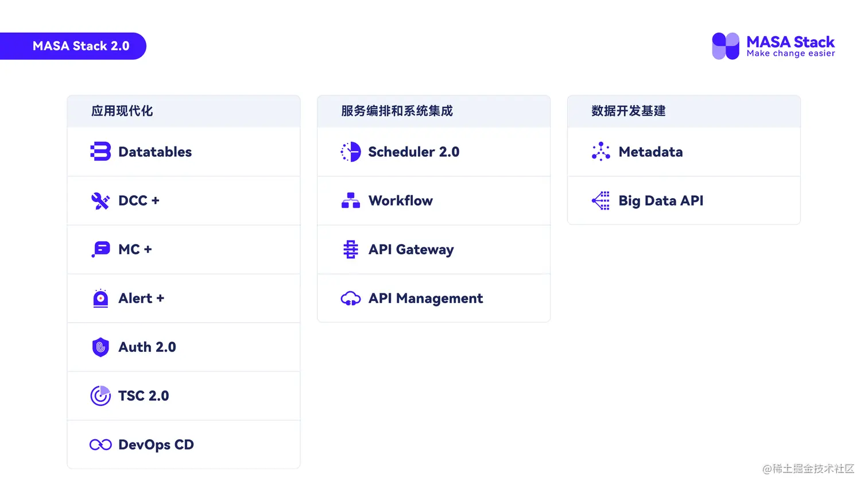Select the Metadata label
868x488 pixels.
coord(651,152)
